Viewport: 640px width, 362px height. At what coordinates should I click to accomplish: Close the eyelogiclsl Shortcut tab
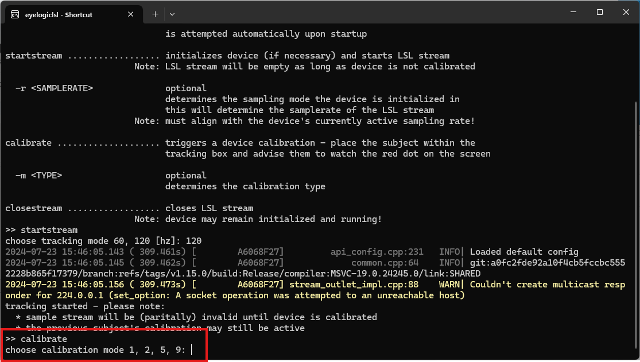(x=130, y=14)
